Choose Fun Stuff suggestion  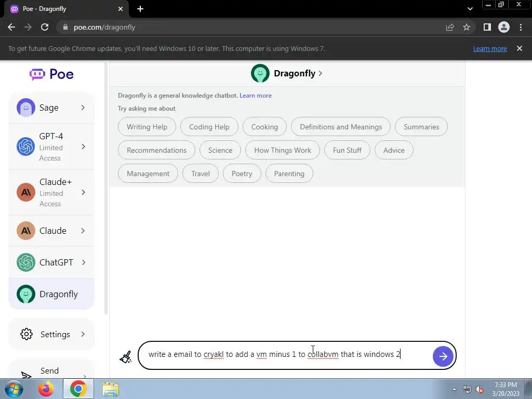tap(347, 150)
